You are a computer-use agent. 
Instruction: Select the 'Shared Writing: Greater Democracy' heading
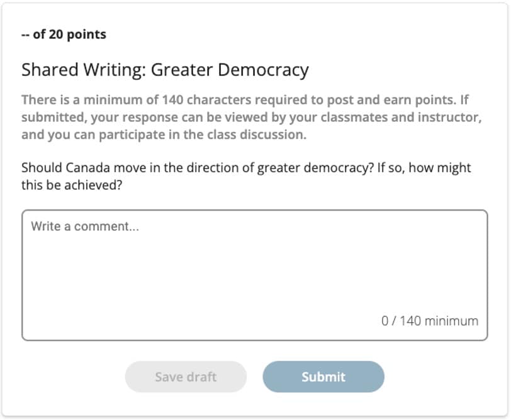click(x=165, y=70)
